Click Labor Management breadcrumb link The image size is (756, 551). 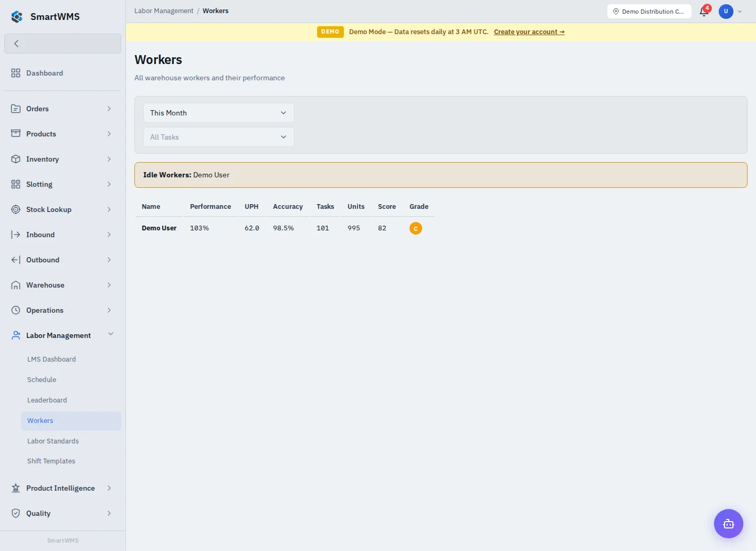(x=164, y=11)
